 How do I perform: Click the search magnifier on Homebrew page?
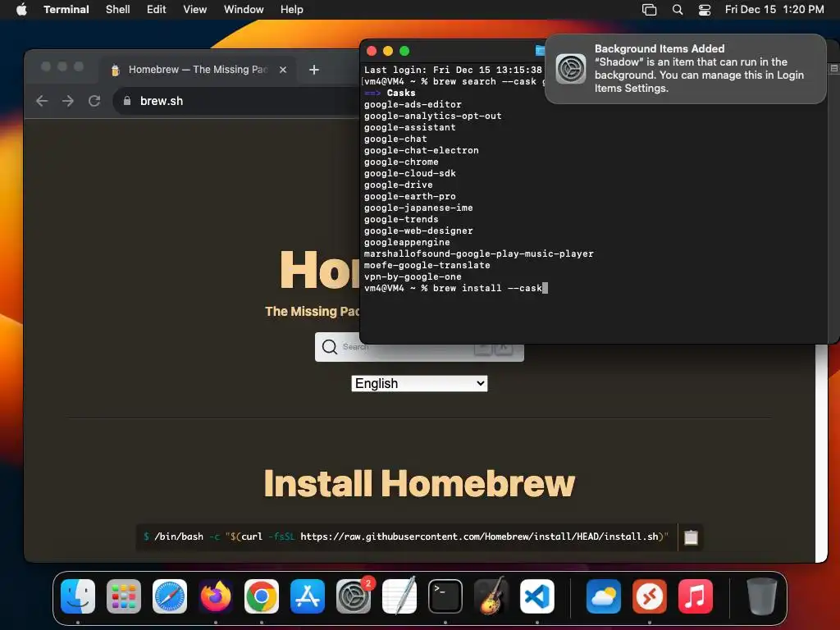tap(330, 347)
